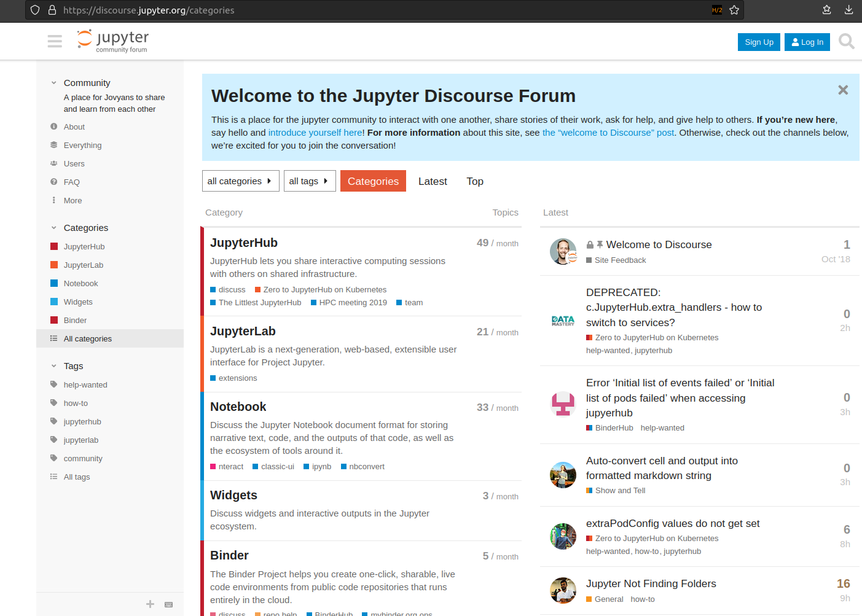Switch to the Latest tab
The width and height of the screenshot is (862, 616).
(433, 181)
